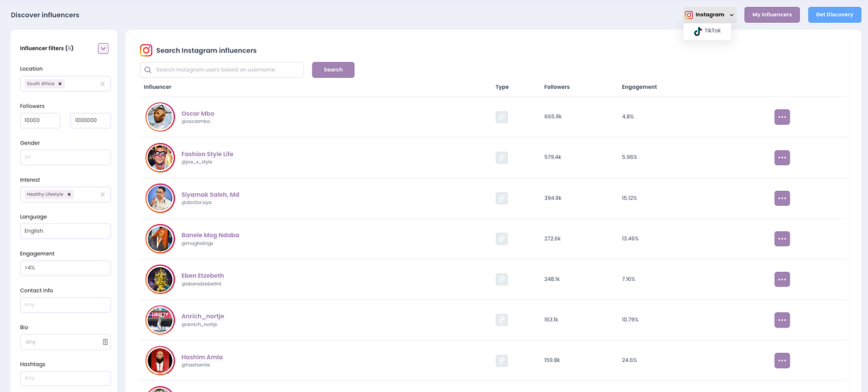Open Fashion Style Life name link
Image resolution: width=868 pixels, height=392 pixels.
click(207, 154)
